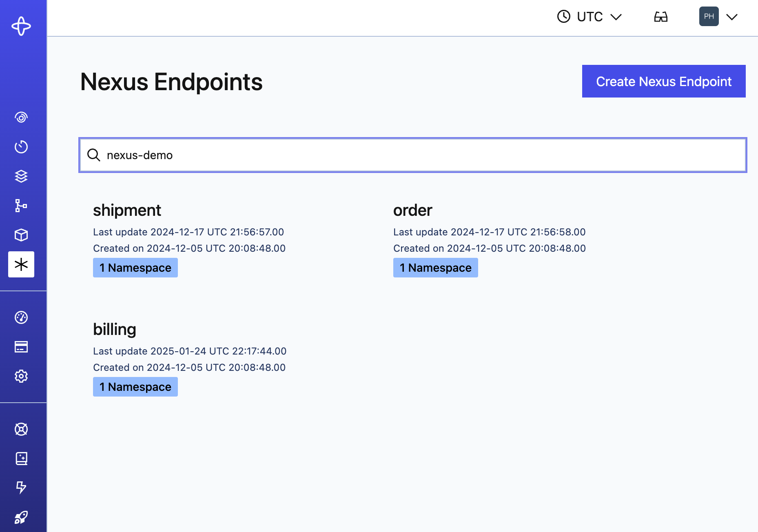Screen dimensions: 758x532
Task: Open the Usage gauge icon in sidebar
Action: point(21,317)
